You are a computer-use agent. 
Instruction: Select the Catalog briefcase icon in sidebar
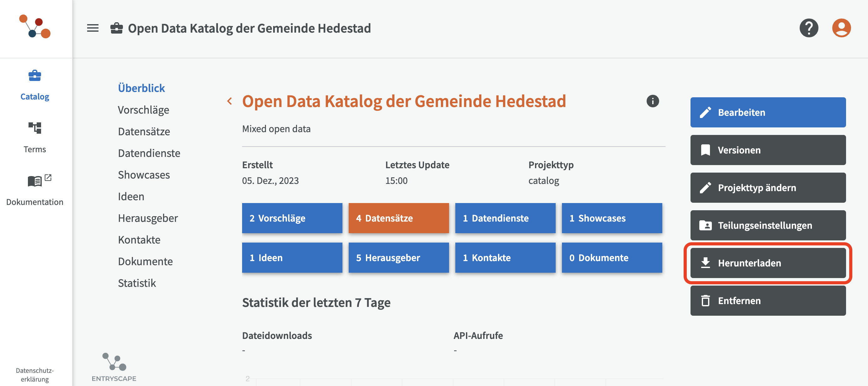(x=35, y=76)
